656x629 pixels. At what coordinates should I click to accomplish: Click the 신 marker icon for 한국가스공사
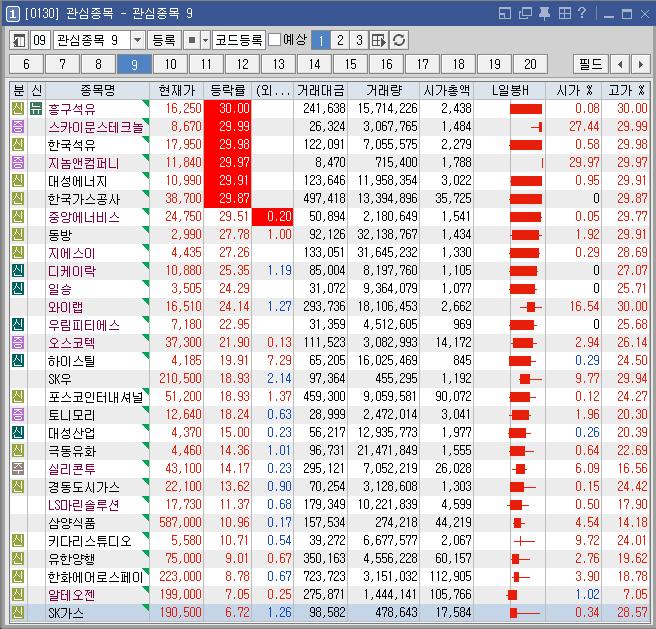[x=18, y=199]
